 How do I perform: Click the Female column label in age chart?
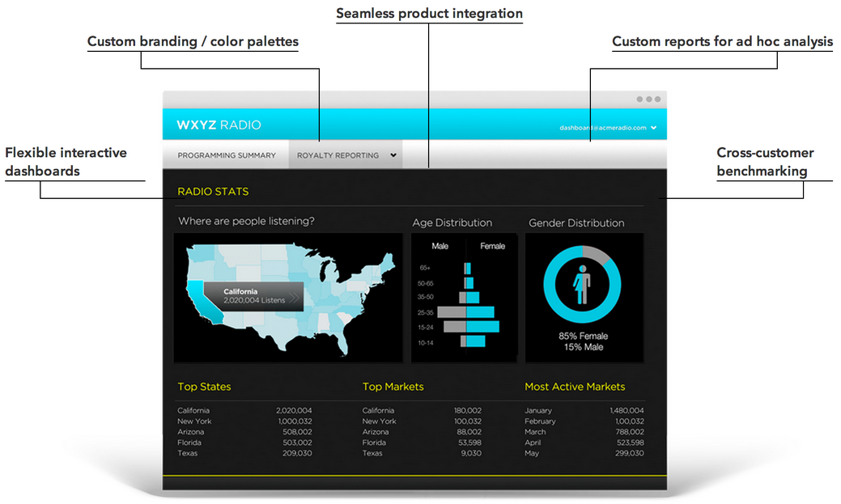tap(492, 246)
